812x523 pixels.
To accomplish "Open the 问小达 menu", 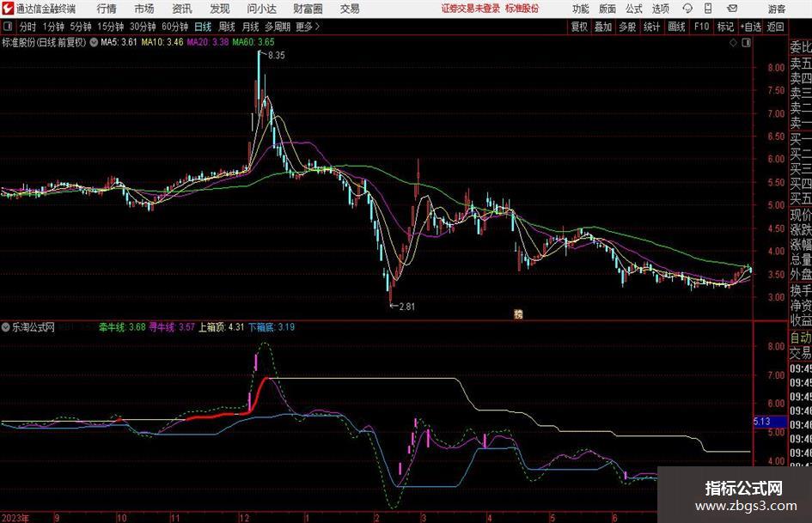I will (262, 9).
